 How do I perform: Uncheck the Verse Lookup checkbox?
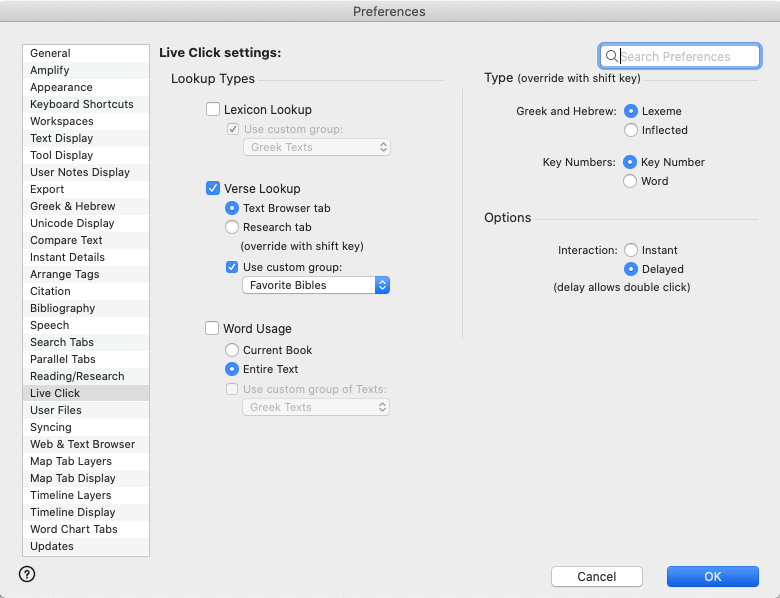pos(213,188)
